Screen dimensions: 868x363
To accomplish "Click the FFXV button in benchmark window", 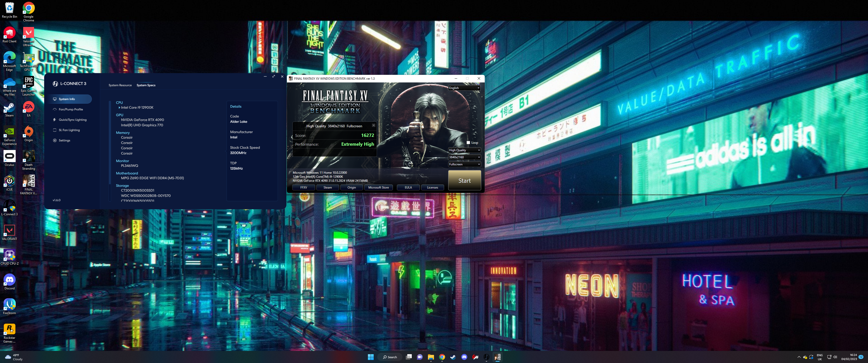I will [x=304, y=188].
